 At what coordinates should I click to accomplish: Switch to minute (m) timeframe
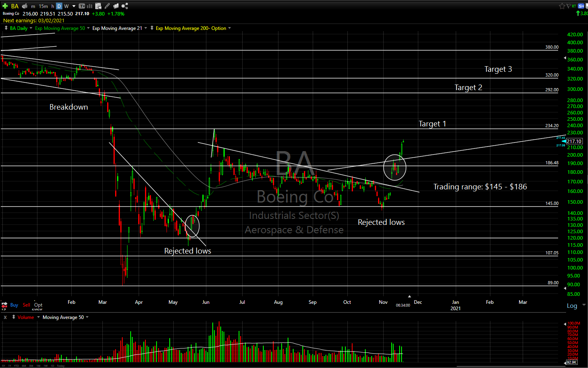click(33, 6)
